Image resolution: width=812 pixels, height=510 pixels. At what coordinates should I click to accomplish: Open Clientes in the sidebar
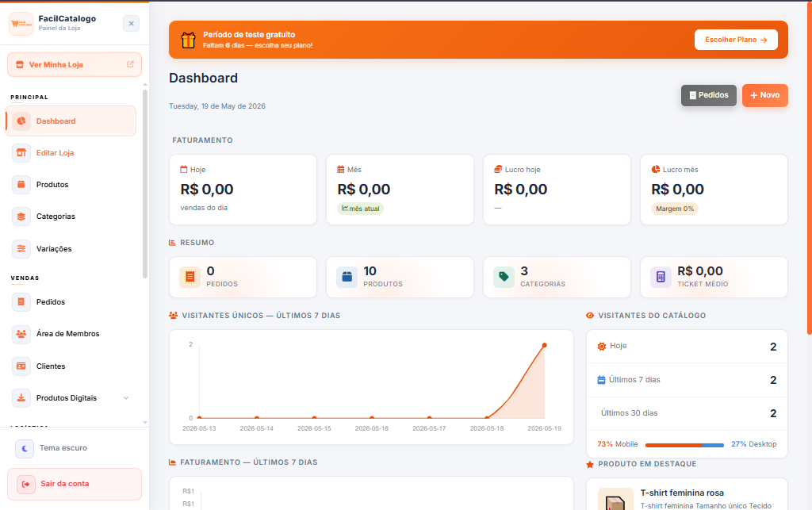(71, 366)
